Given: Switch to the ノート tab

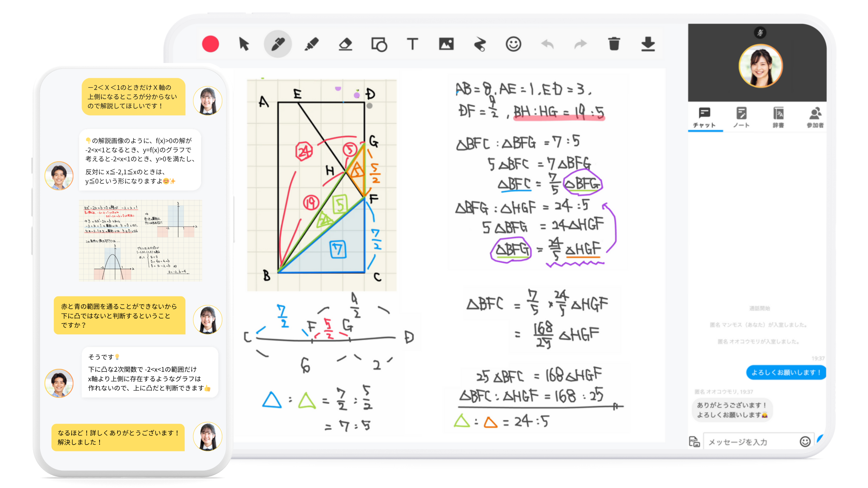Looking at the screenshot, I should 741,117.
